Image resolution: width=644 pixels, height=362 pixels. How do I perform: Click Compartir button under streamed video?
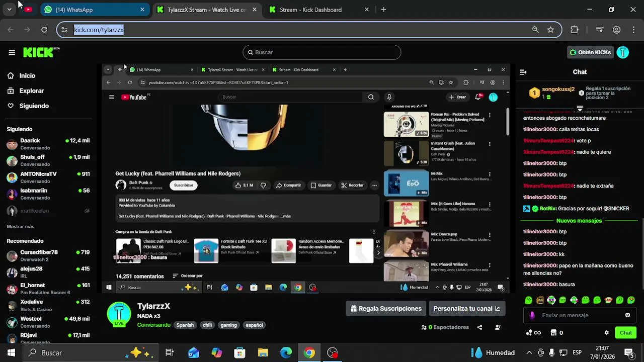(x=288, y=185)
